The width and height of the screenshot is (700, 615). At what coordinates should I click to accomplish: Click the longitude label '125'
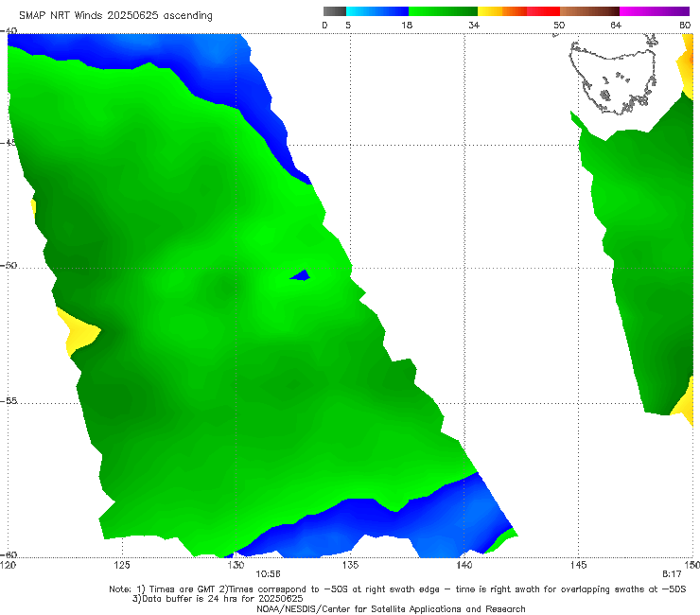(122, 566)
